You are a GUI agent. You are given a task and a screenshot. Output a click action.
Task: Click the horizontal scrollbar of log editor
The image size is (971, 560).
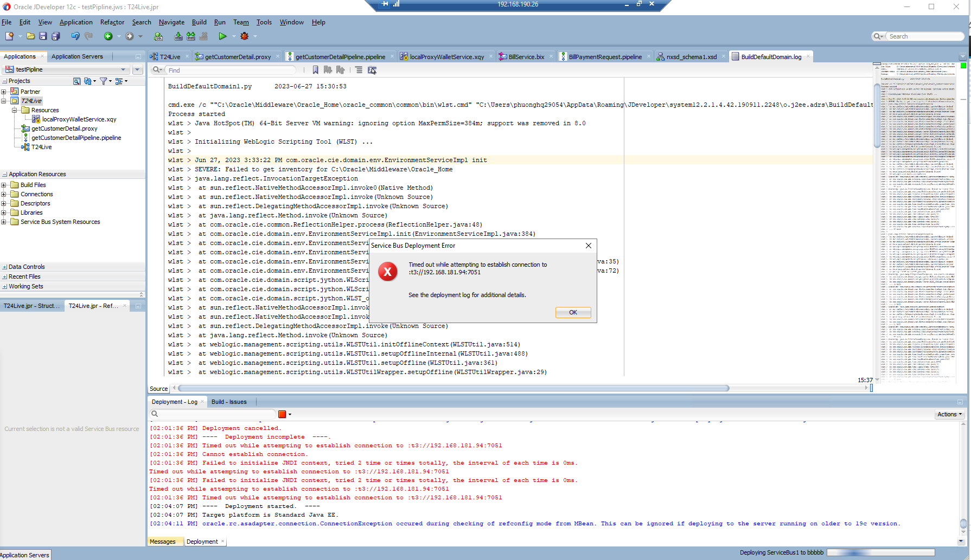[453, 388]
